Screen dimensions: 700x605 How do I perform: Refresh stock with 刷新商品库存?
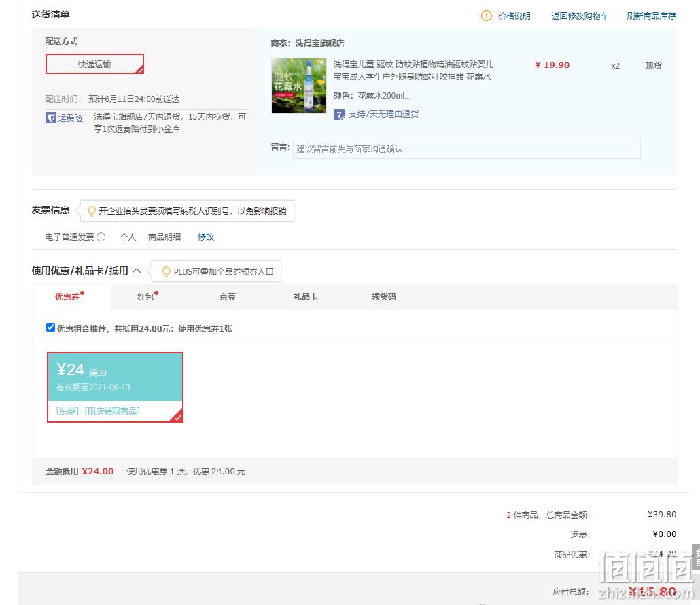tap(651, 16)
